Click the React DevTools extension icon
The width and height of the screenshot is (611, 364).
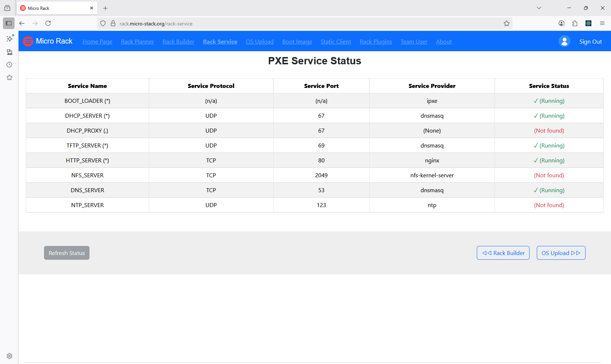click(x=588, y=23)
